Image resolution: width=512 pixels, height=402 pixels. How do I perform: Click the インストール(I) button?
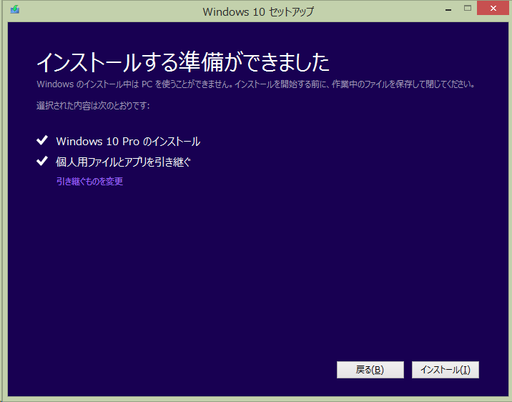[x=445, y=370]
